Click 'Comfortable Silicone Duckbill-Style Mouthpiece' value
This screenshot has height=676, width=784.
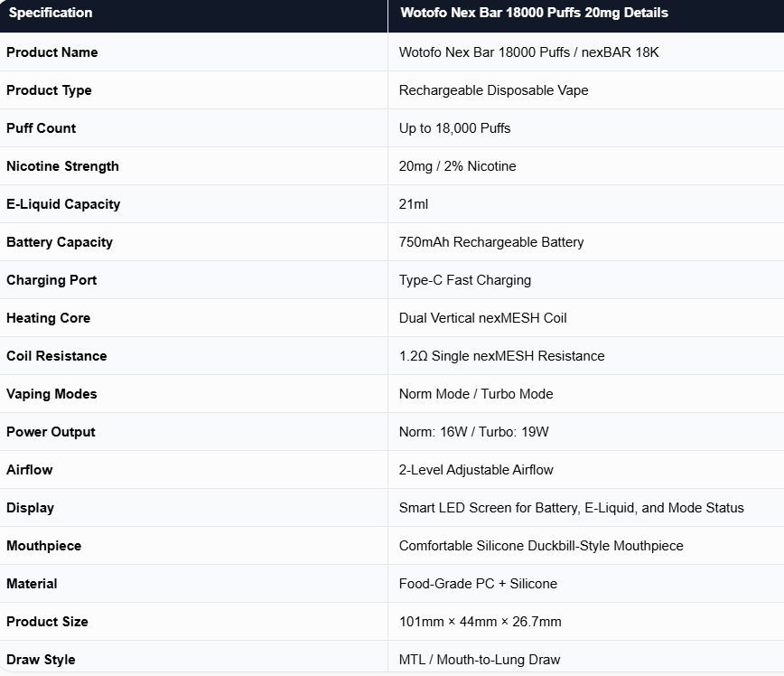[x=541, y=546]
